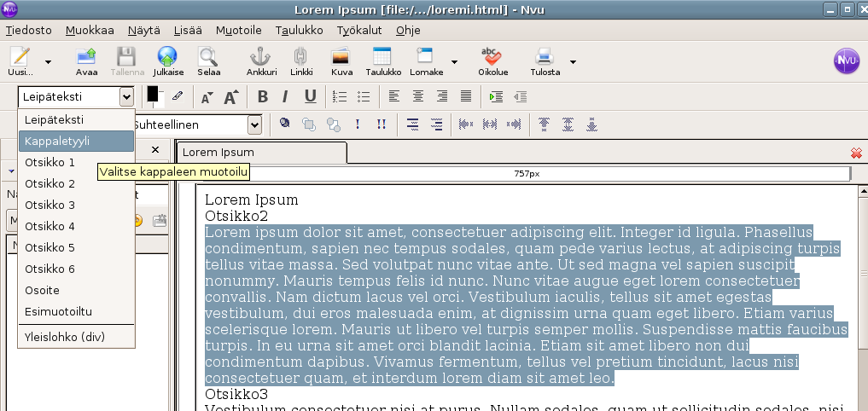This screenshot has width=868, height=411.
Task: Insert a link with Linkki icon
Action: (x=300, y=60)
